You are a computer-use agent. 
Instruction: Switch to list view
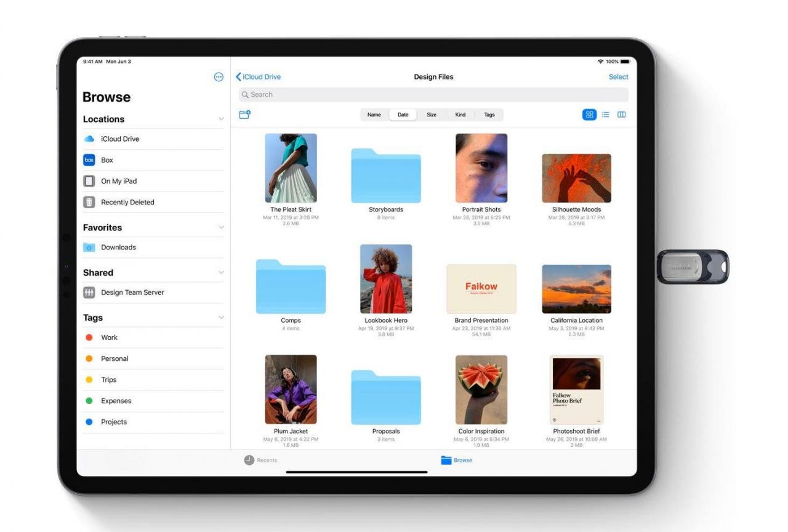(606, 115)
